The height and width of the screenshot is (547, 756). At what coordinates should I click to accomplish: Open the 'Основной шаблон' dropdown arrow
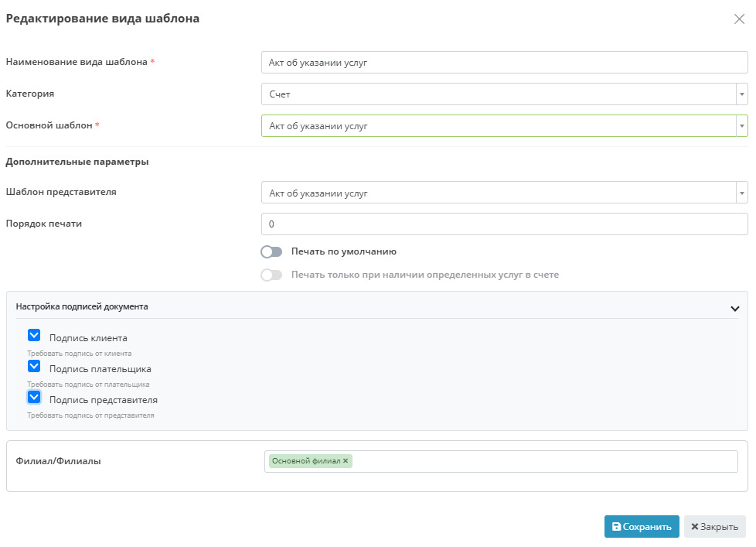[741, 126]
